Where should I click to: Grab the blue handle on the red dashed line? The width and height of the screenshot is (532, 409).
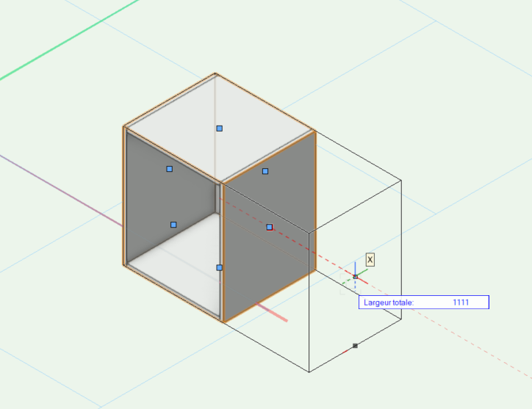pyautogui.click(x=270, y=227)
